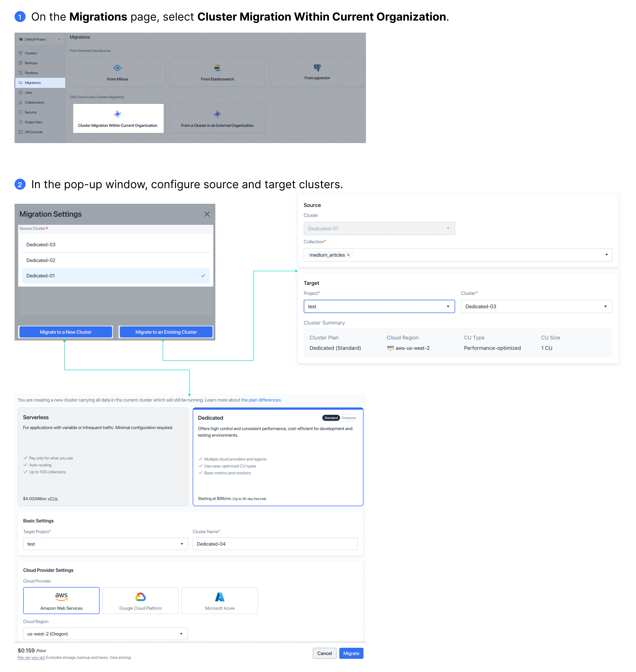
Task: Expand the Collection dropdown arrow
Action: pos(606,255)
